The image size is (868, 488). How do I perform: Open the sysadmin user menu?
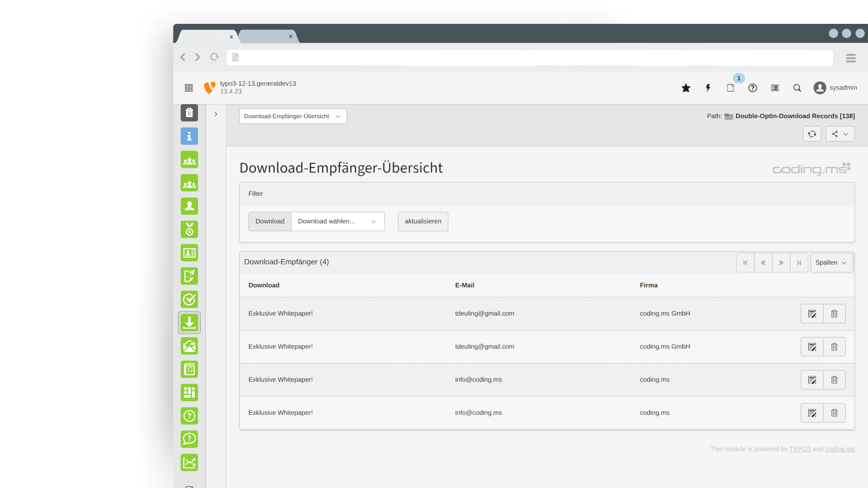pyautogui.click(x=835, y=88)
